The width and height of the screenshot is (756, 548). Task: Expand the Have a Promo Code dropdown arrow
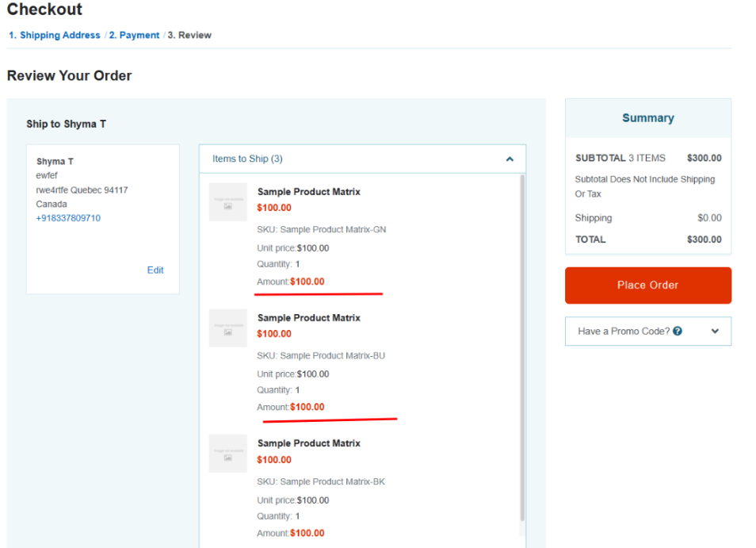pyautogui.click(x=715, y=331)
